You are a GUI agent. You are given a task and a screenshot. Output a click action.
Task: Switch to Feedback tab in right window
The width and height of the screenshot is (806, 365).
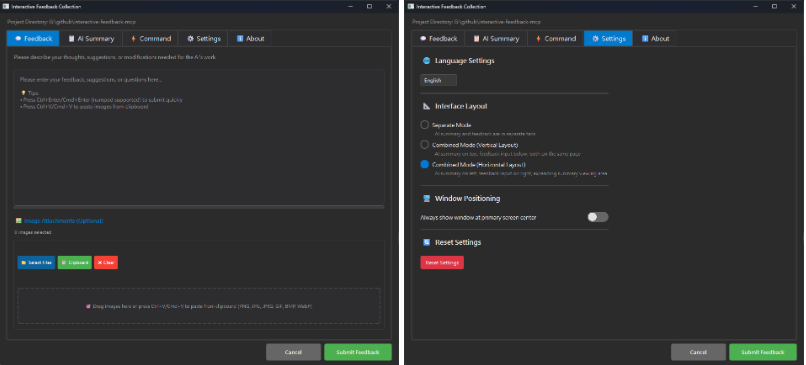tap(438, 39)
